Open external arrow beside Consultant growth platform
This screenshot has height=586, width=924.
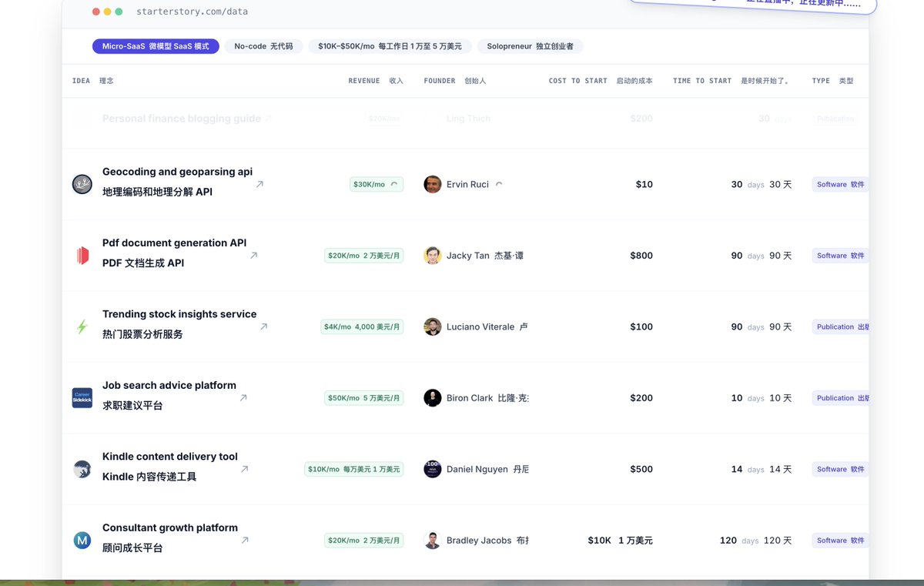[245, 541]
